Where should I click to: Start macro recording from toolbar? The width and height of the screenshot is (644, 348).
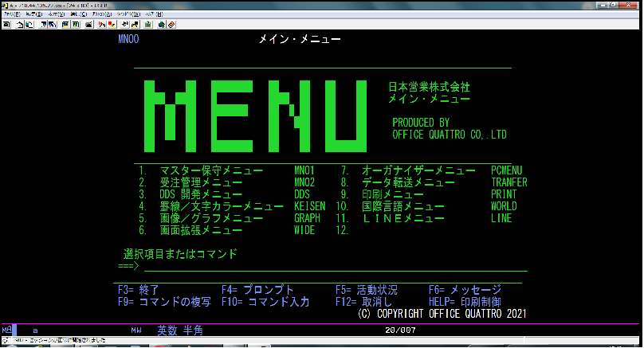(x=101, y=24)
